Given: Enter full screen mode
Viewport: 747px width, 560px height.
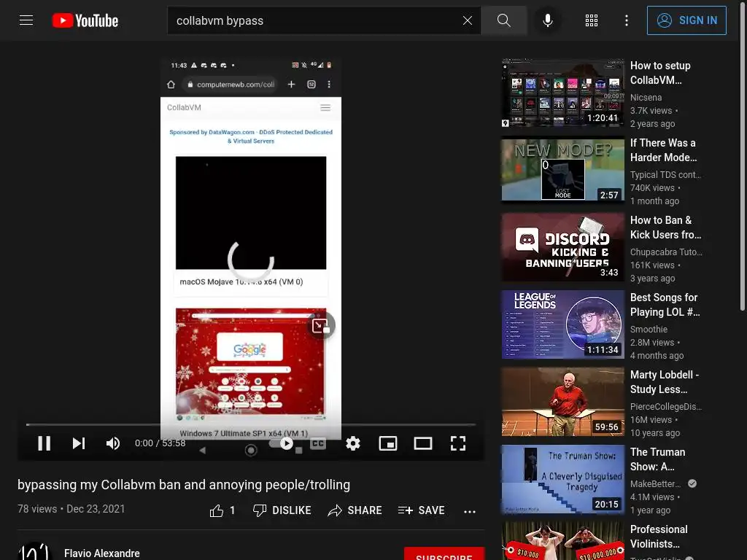Looking at the screenshot, I should 458,443.
